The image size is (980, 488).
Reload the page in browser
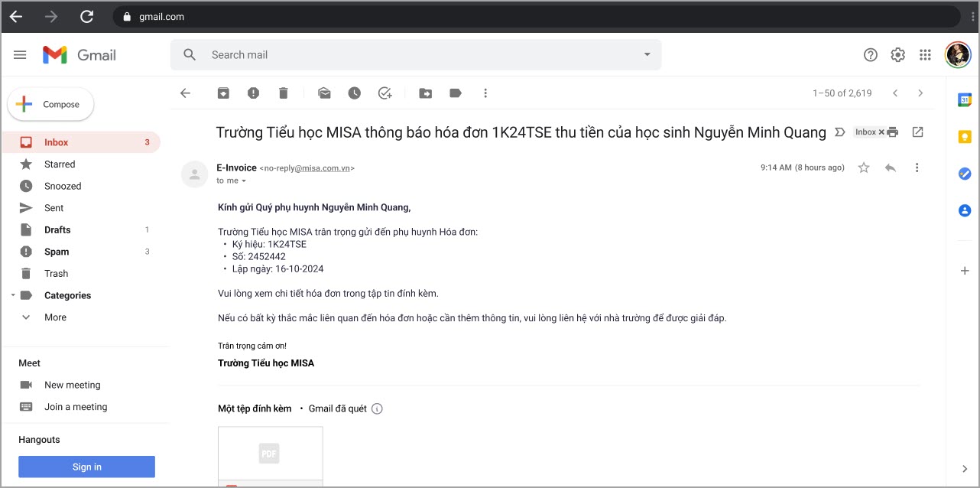point(87,16)
